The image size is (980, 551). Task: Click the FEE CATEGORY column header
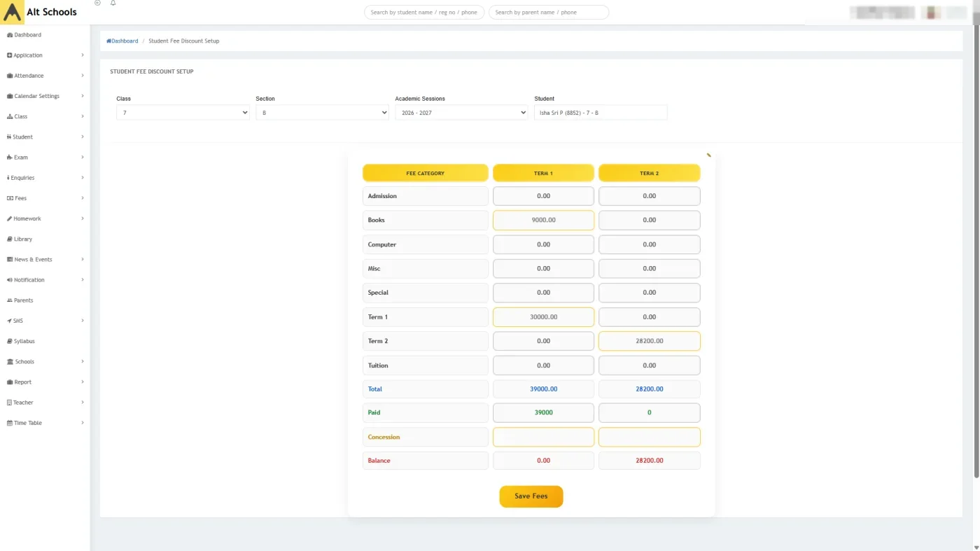(x=426, y=173)
